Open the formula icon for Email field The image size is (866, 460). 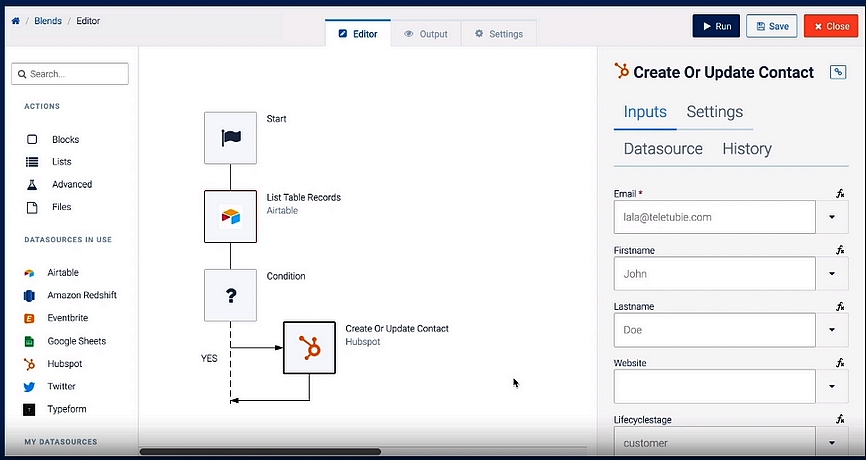tap(840, 194)
